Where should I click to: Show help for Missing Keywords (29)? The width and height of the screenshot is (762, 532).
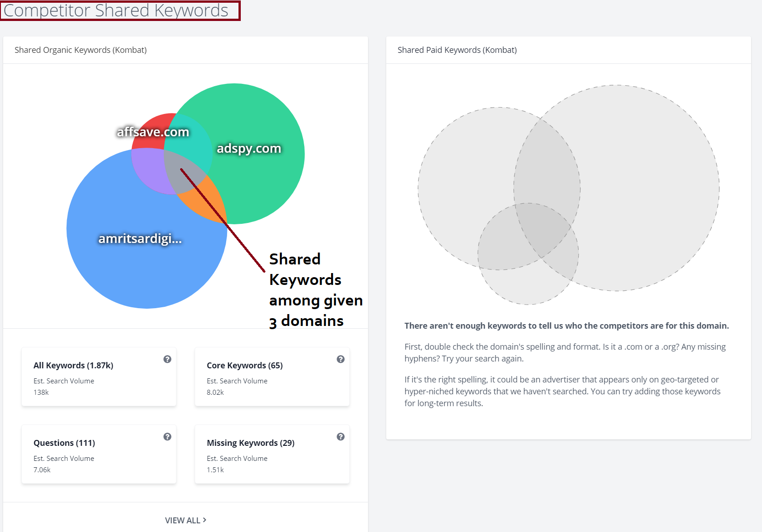click(340, 437)
